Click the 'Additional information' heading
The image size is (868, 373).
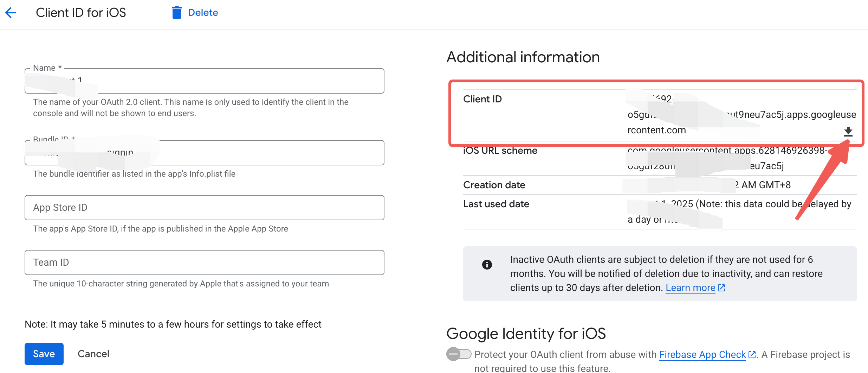pyautogui.click(x=523, y=57)
